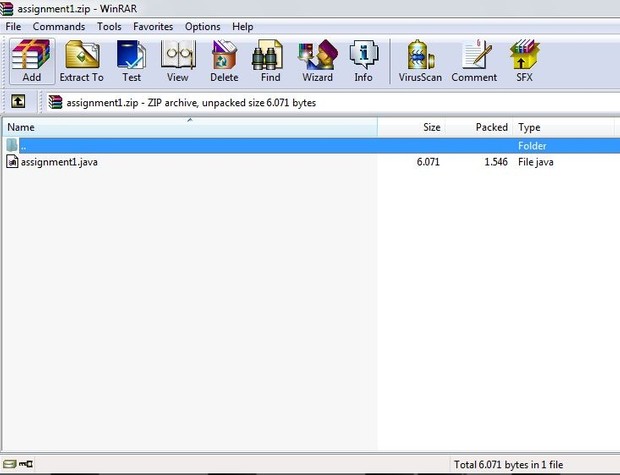
Task: Go up one level with arrow button
Action: click(x=18, y=102)
